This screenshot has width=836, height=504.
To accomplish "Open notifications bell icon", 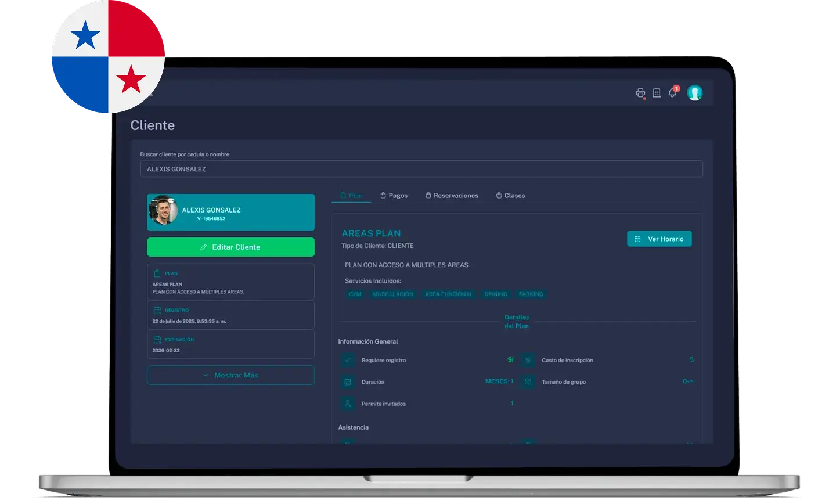I will coord(672,93).
